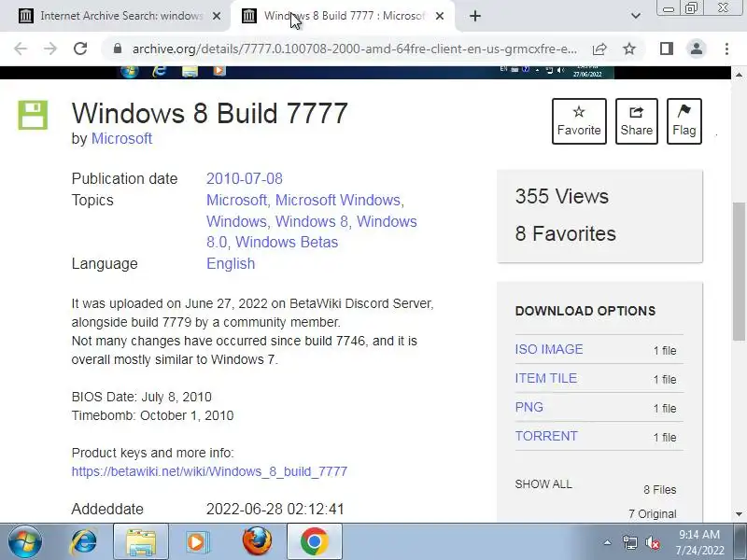The width and height of the screenshot is (747, 560).
Task: Show all download files
Action: tap(543, 484)
